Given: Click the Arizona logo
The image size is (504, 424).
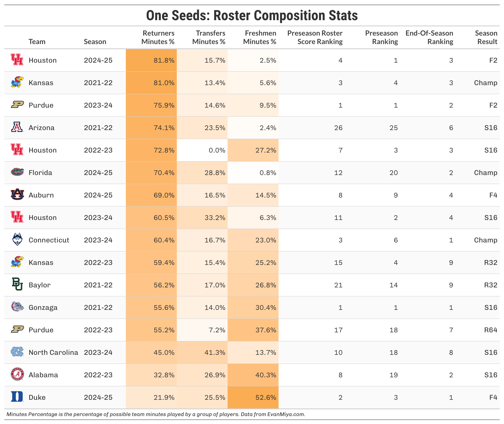Looking at the screenshot, I should (17, 127).
